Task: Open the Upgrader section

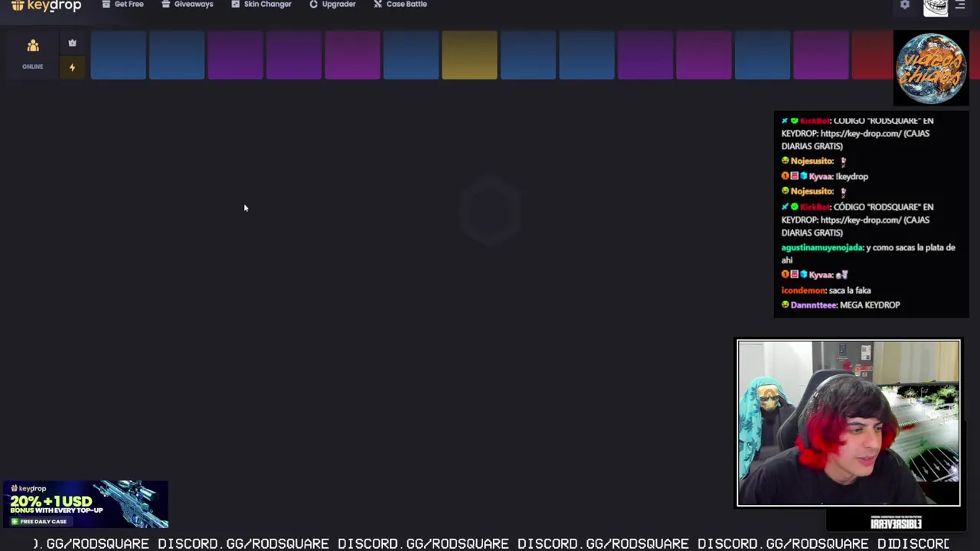Action: pyautogui.click(x=332, y=5)
